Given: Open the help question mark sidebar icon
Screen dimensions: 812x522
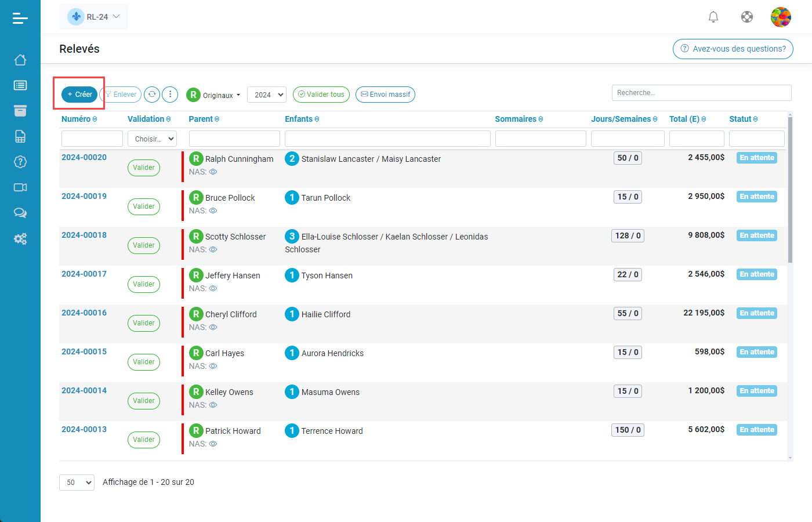Looking at the screenshot, I should coord(20,162).
